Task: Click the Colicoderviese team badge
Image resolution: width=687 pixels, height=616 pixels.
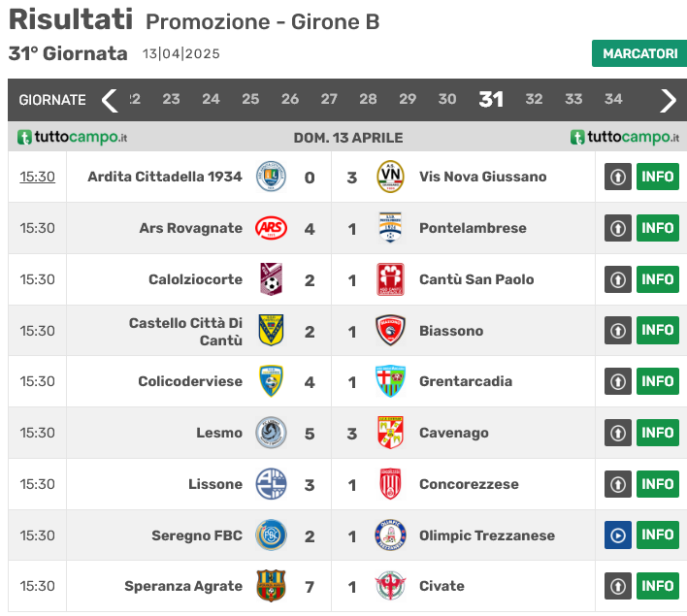Action: (271, 381)
